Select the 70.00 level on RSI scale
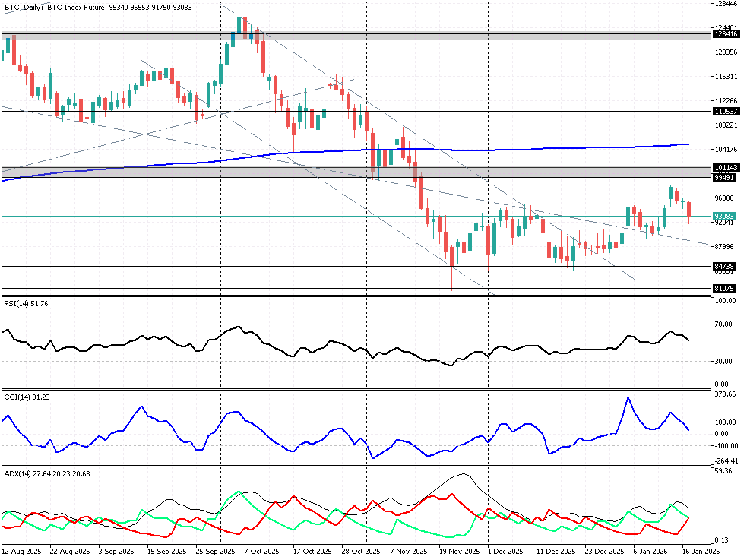The width and height of the screenshot is (747, 560). [x=725, y=324]
